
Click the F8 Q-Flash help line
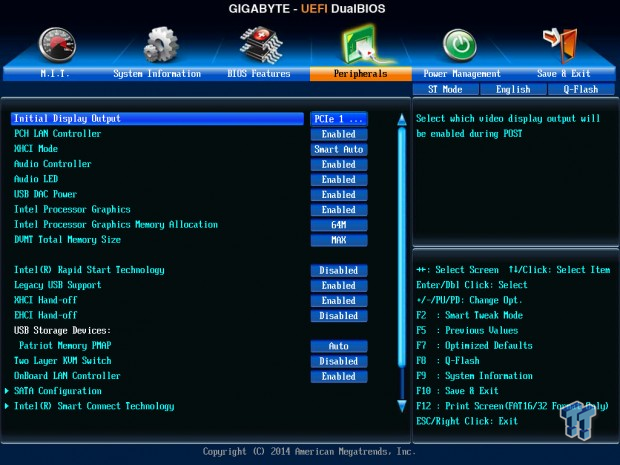point(448,361)
